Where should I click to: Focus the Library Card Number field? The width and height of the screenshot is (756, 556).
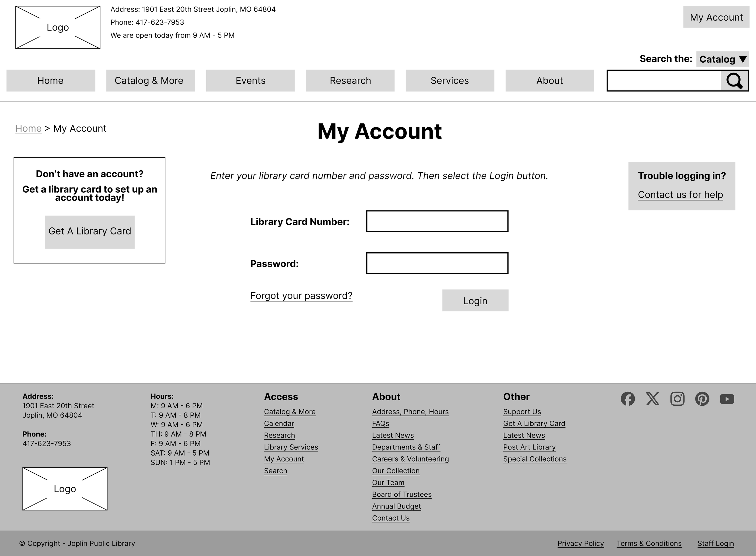437,221
